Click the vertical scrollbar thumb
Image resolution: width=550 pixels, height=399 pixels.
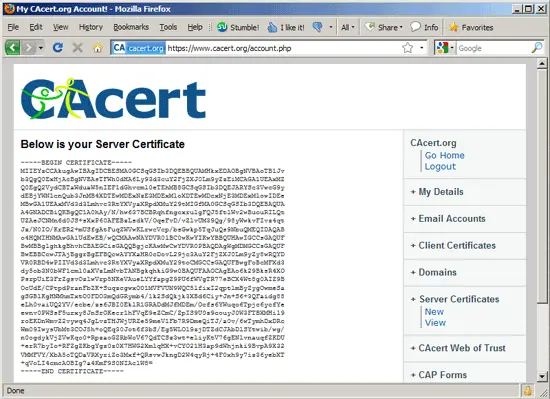pos(542,185)
